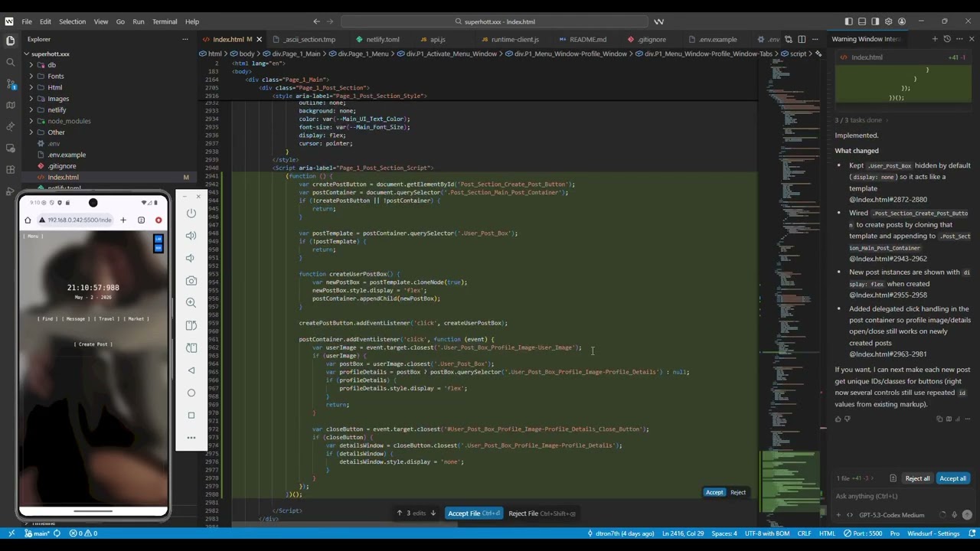Reject the inline diff hunk

pos(738,492)
